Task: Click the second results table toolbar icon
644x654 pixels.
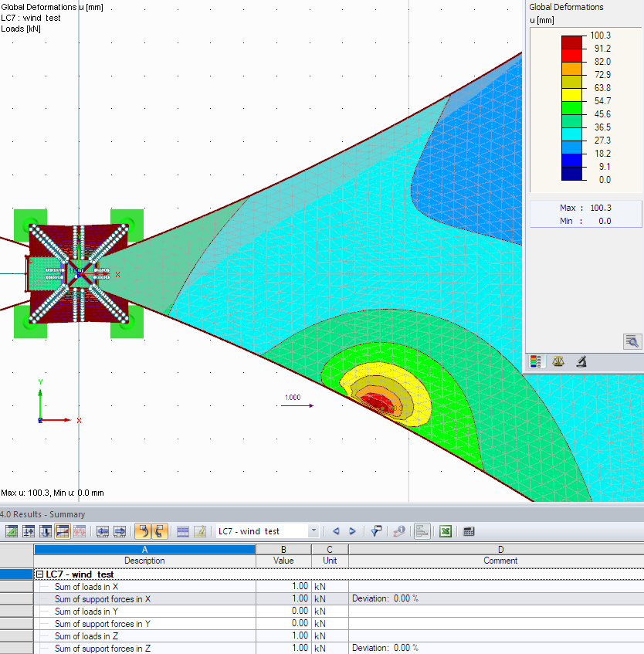Action: tap(29, 531)
